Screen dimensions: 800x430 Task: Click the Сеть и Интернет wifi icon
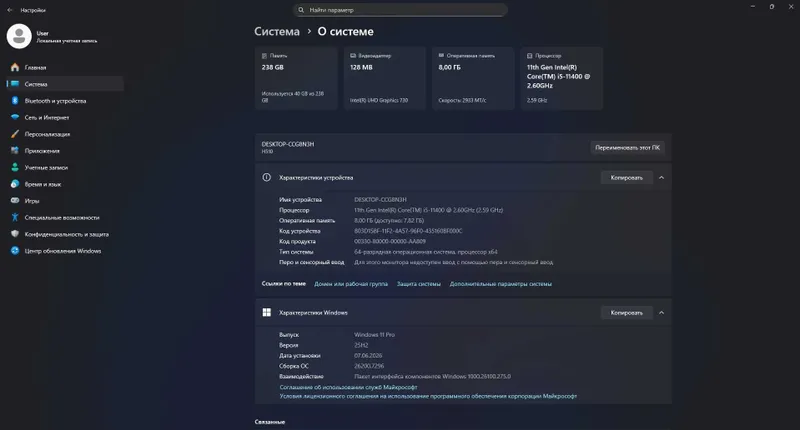[15, 117]
